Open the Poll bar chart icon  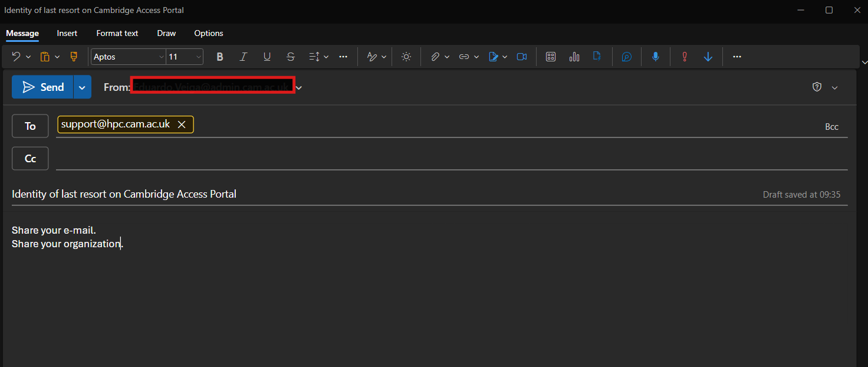click(574, 57)
